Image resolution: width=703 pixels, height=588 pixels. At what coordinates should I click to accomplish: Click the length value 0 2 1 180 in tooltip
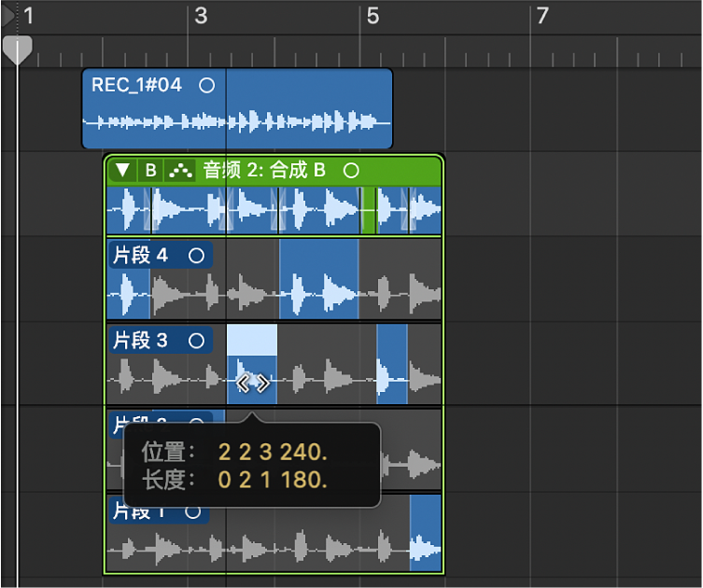click(273, 480)
